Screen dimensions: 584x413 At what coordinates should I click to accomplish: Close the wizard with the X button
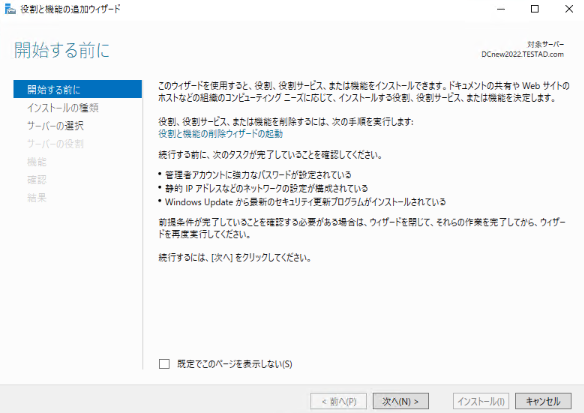click(569, 9)
